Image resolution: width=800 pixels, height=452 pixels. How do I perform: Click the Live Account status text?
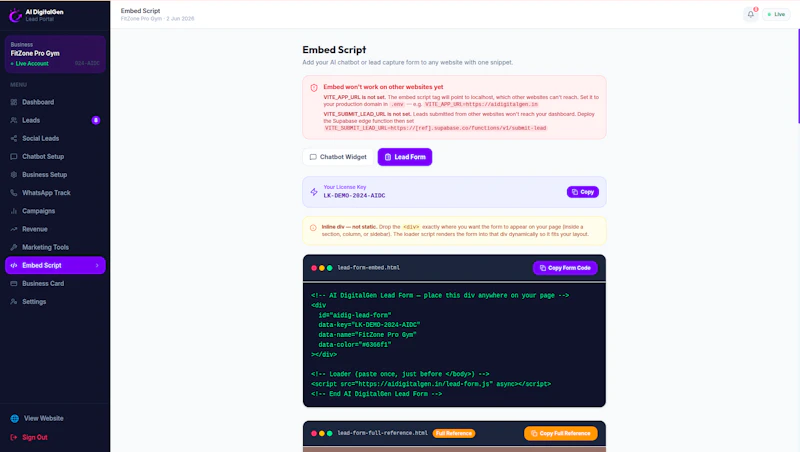pyautogui.click(x=32, y=64)
